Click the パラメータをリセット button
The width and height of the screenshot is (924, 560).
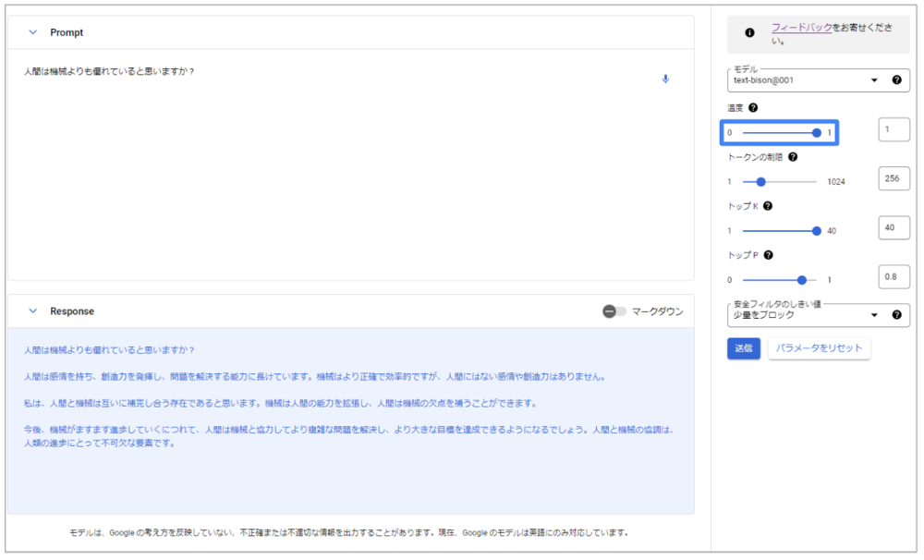coord(820,348)
